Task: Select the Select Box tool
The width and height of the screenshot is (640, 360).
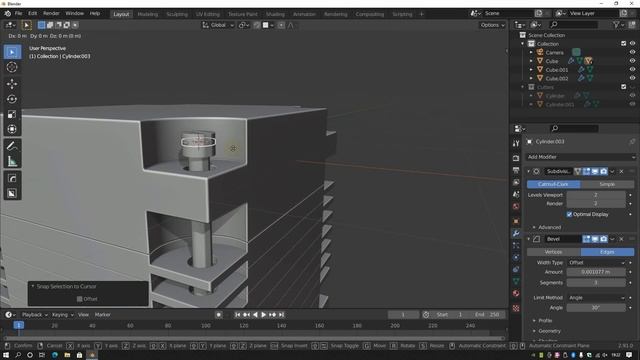Action: coord(12,52)
